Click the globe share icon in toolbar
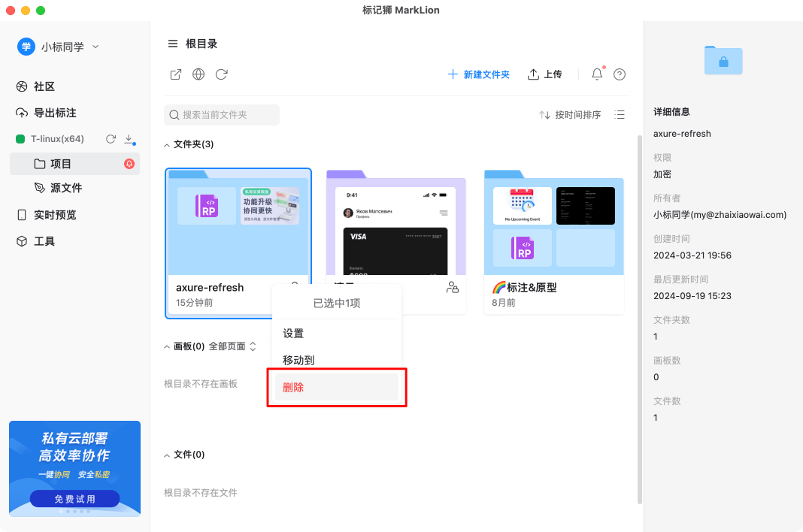This screenshot has height=532, width=803. coord(198,74)
